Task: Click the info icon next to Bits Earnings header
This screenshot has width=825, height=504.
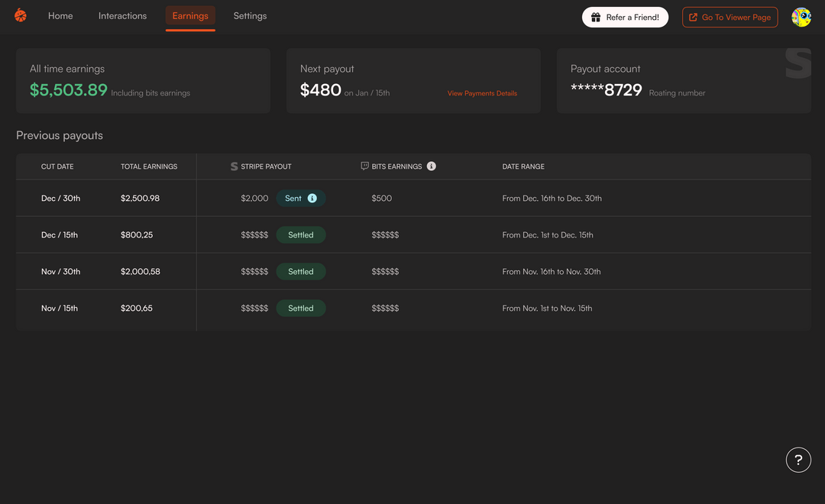Action: 432,166
